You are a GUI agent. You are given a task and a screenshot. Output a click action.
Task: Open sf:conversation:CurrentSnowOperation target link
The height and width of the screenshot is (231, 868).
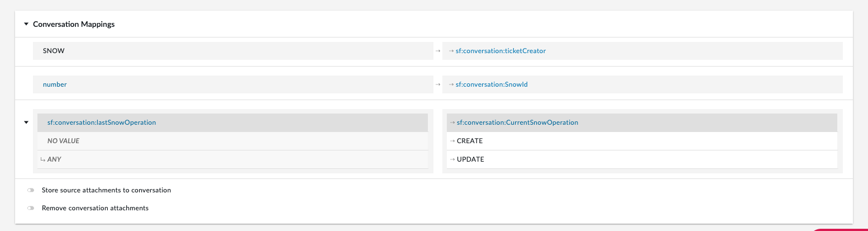pos(517,122)
